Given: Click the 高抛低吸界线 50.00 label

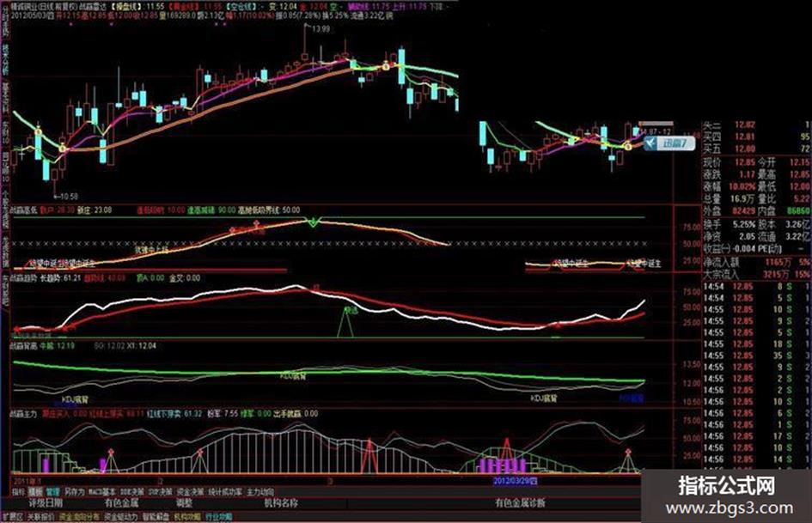Looking at the screenshot, I should 269,210.
